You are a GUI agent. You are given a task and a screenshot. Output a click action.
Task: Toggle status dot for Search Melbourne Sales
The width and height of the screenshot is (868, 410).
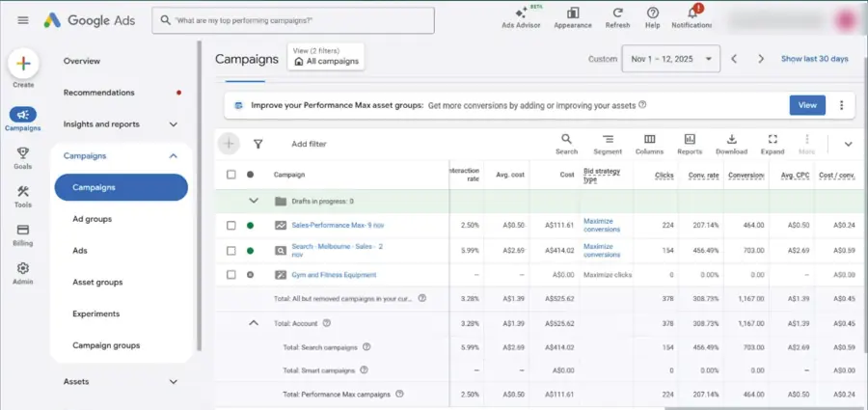pyautogui.click(x=250, y=251)
